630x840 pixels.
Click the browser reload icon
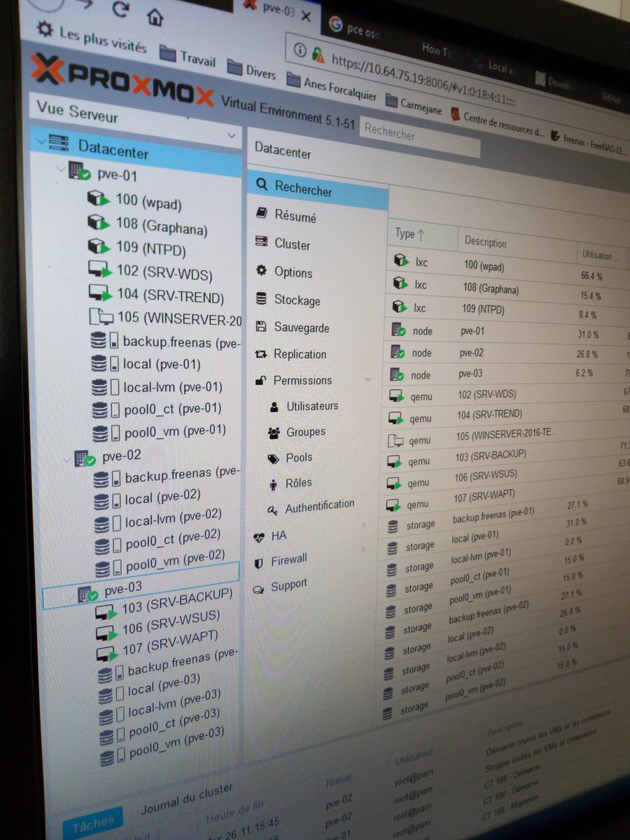pos(121,8)
